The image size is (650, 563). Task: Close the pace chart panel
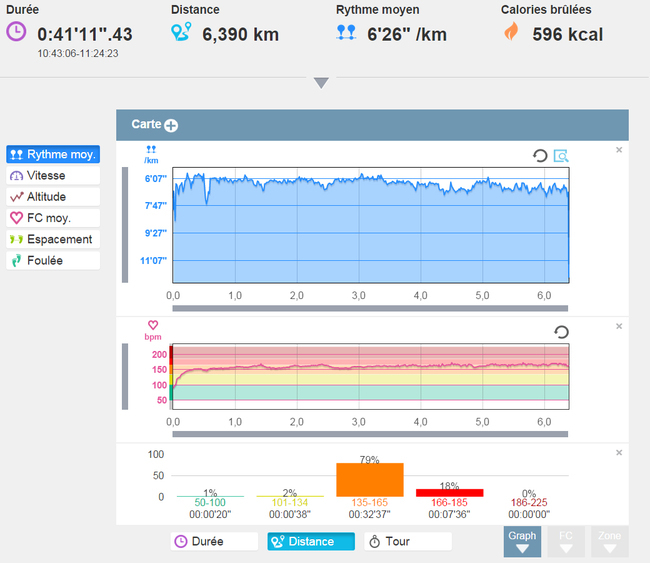(x=619, y=150)
